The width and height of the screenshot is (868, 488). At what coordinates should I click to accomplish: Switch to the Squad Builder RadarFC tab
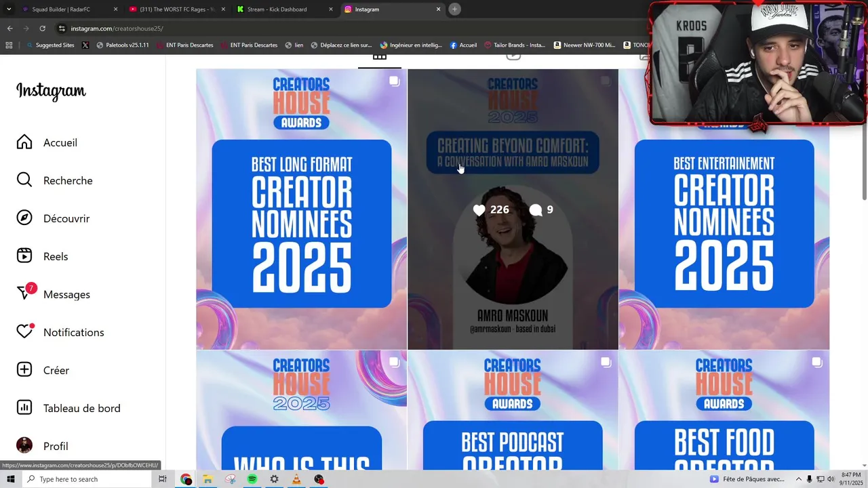coord(69,9)
